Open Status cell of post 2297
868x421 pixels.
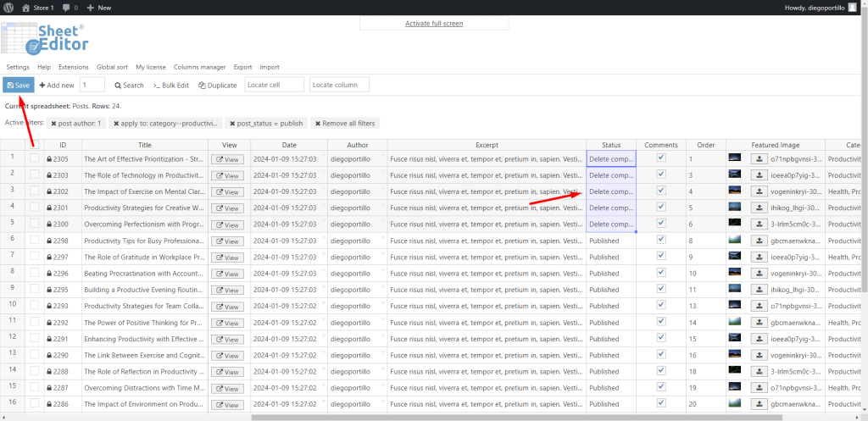click(x=611, y=258)
